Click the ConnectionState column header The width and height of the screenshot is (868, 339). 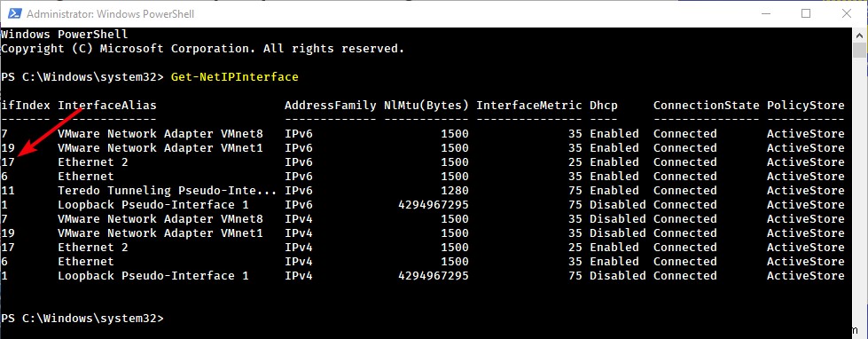[707, 106]
